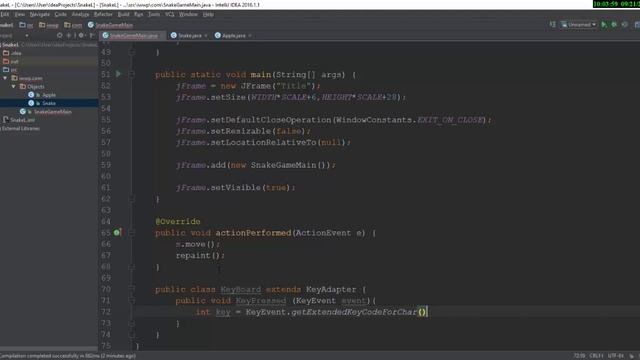
Task: Click the CRLF line separator in status bar
Action: (x=596, y=356)
